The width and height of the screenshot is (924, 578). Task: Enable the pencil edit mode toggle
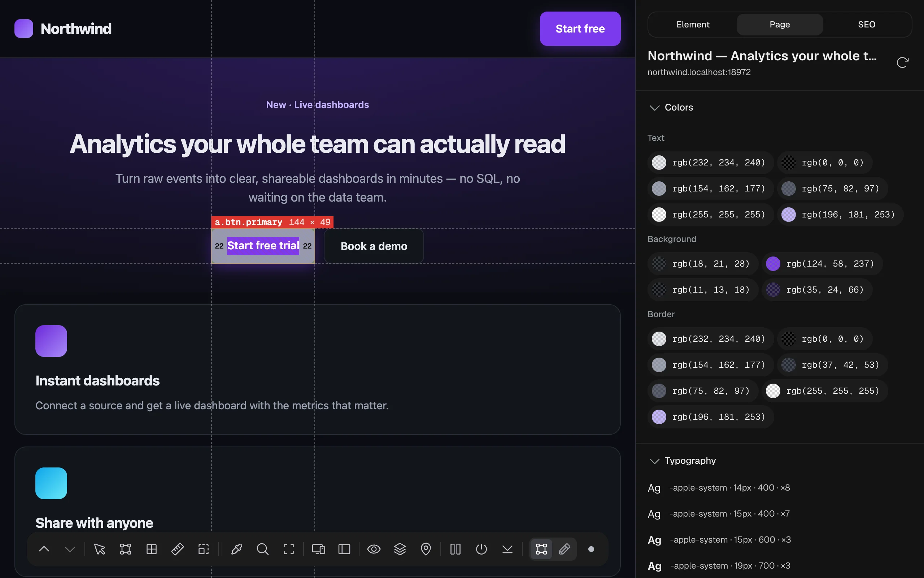coord(565,549)
